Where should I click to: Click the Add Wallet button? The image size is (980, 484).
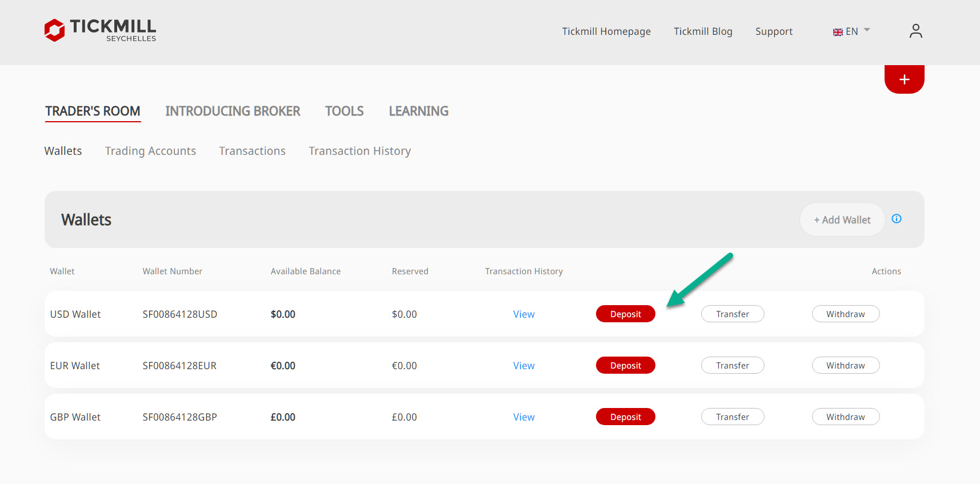click(x=842, y=219)
